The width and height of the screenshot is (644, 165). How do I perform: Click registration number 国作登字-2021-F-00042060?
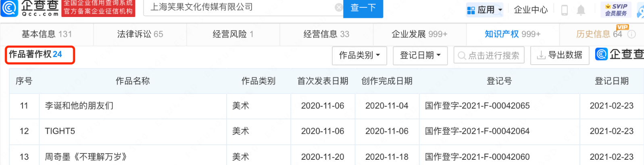(477, 157)
